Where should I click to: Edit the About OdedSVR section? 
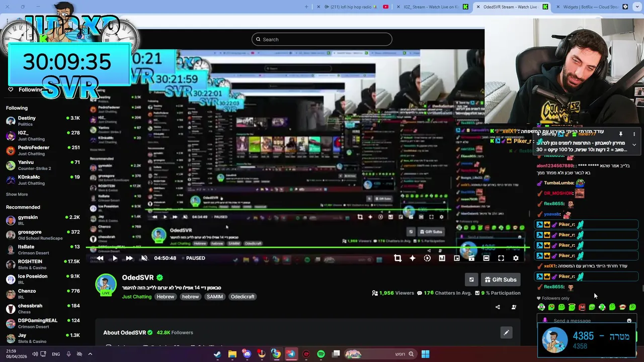[x=506, y=332]
